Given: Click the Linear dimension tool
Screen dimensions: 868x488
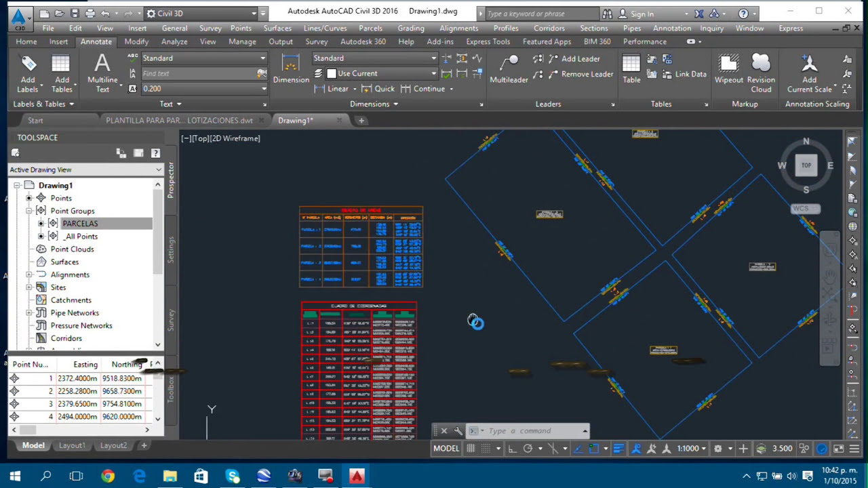Looking at the screenshot, I should point(332,89).
